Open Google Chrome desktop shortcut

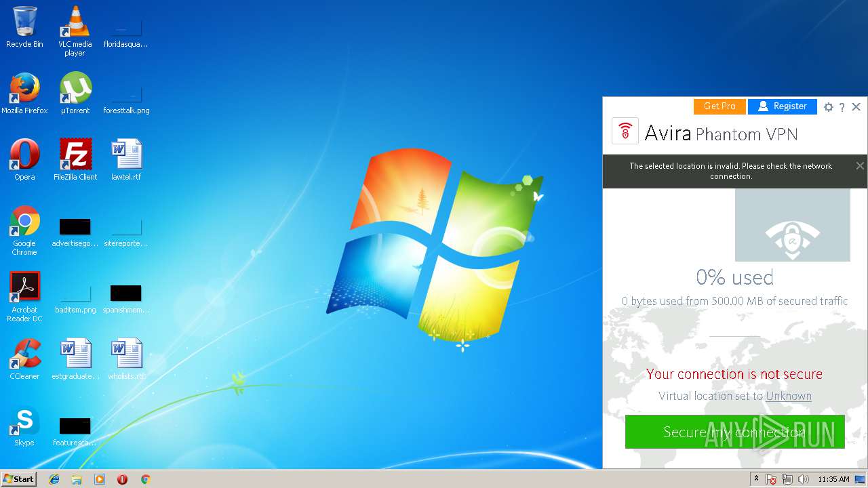(24, 230)
